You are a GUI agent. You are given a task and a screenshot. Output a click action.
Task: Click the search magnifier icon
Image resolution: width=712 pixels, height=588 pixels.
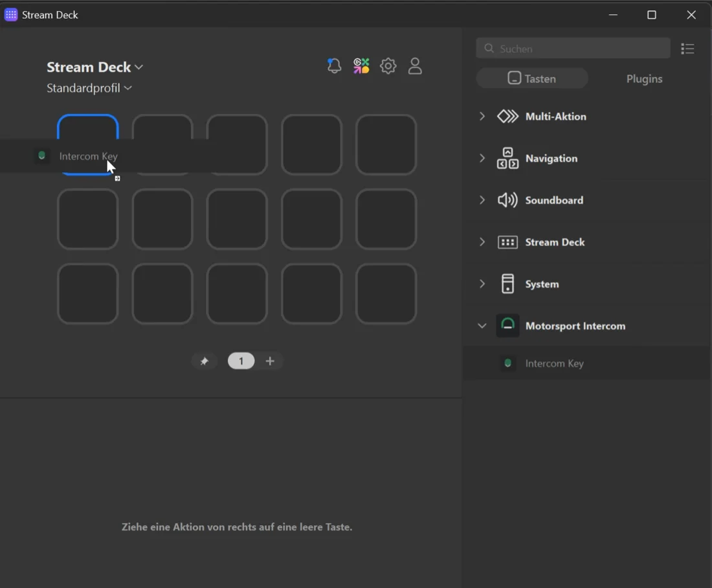click(x=489, y=48)
